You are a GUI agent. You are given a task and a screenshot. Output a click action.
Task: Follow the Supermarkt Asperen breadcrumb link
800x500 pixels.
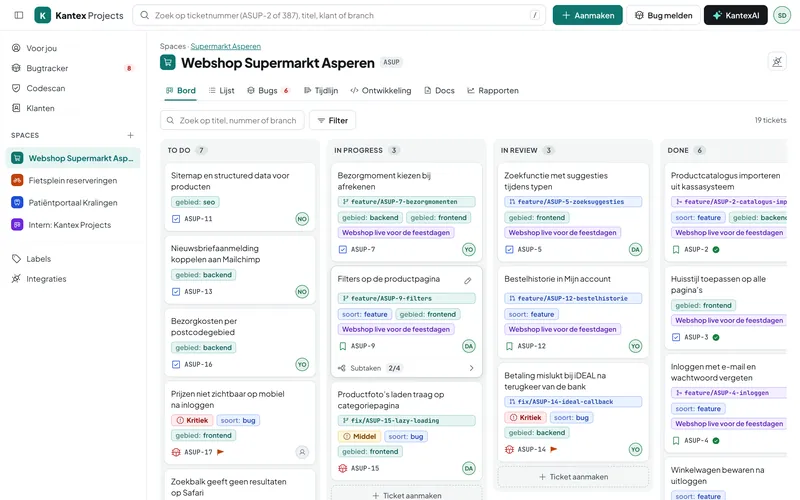[x=226, y=46]
